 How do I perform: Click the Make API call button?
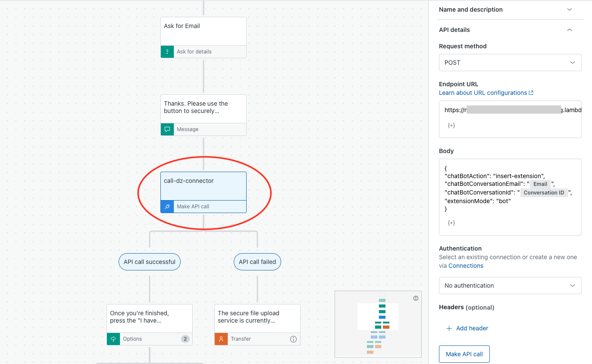(x=464, y=354)
